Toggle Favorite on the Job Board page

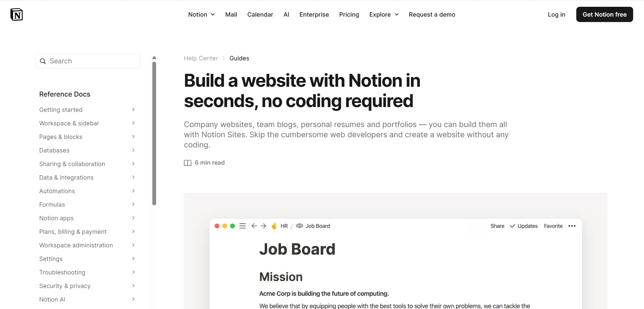pyautogui.click(x=553, y=226)
